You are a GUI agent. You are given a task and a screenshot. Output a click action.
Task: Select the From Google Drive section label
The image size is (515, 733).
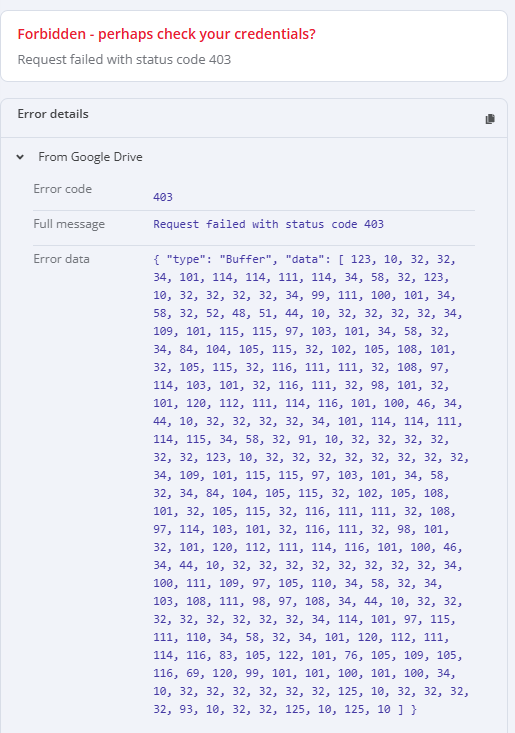[90, 157]
